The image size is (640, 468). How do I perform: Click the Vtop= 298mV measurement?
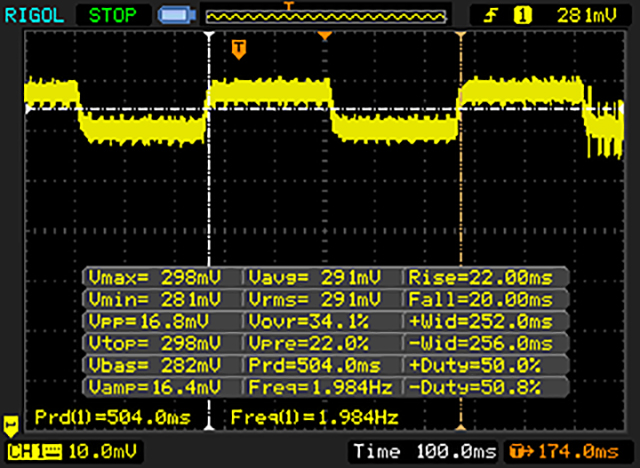154,343
